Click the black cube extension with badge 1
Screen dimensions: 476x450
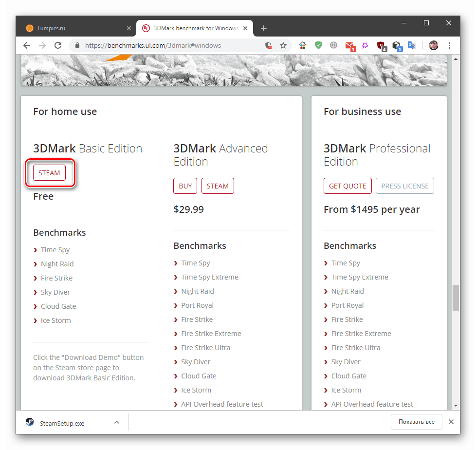(397, 46)
